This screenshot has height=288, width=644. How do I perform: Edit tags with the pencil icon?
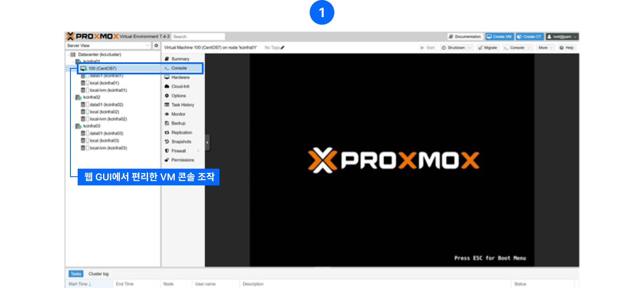pyautogui.click(x=283, y=48)
